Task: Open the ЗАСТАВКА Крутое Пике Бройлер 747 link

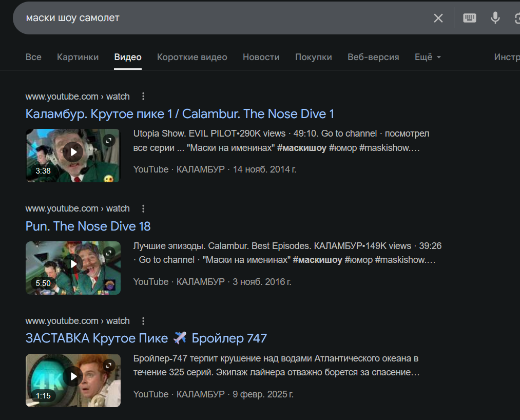Action: pyautogui.click(x=146, y=338)
